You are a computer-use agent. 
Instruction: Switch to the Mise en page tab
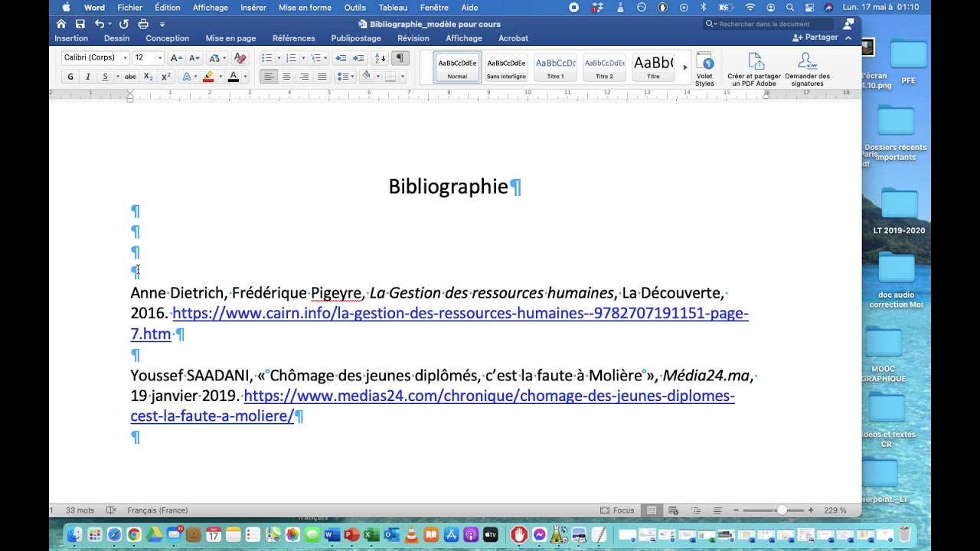click(230, 38)
